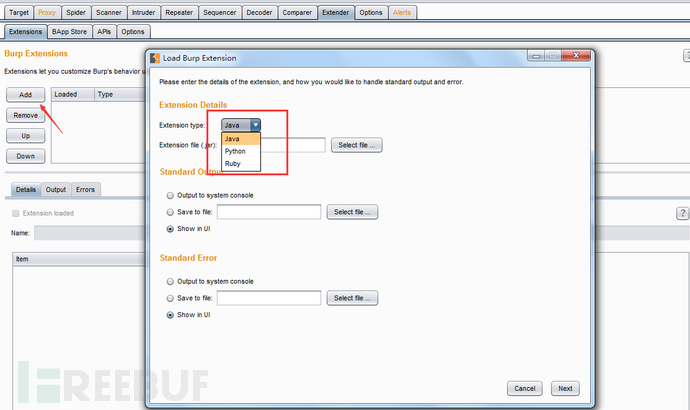Click the Standard Output file path field
The height and width of the screenshot is (410, 690).
coord(269,212)
